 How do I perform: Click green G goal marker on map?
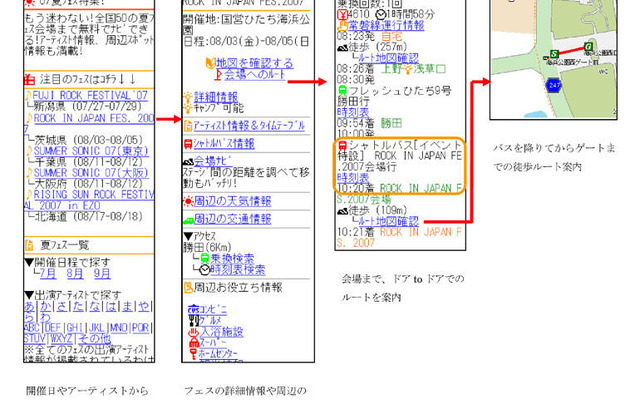[x=588, y=47]
